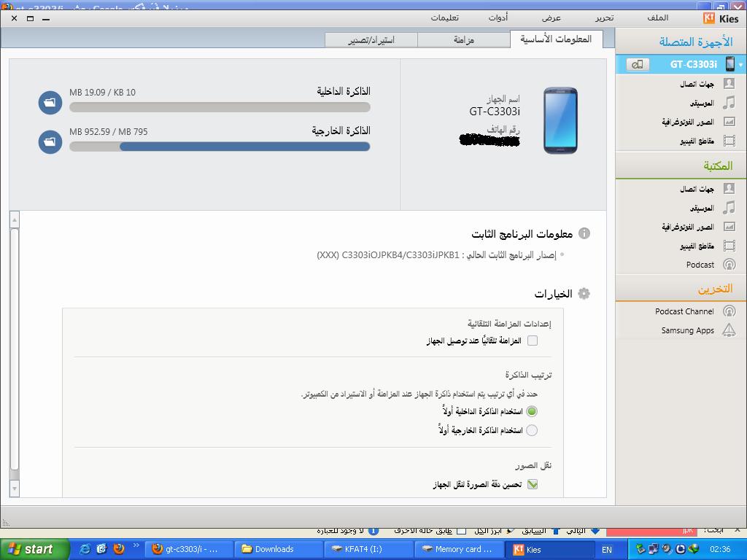Switch to Memory card taskbar window
Screen dimensions: 747x560
coord(460,549)
